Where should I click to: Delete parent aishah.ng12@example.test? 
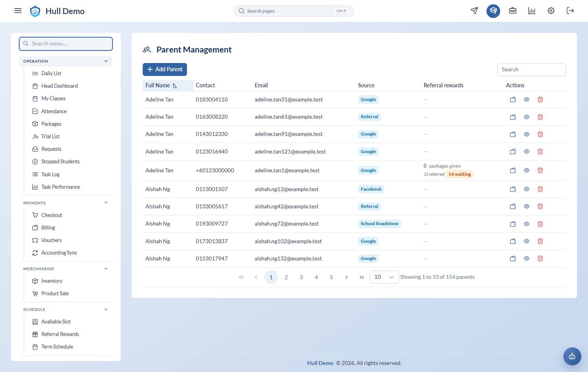[540, 189]
